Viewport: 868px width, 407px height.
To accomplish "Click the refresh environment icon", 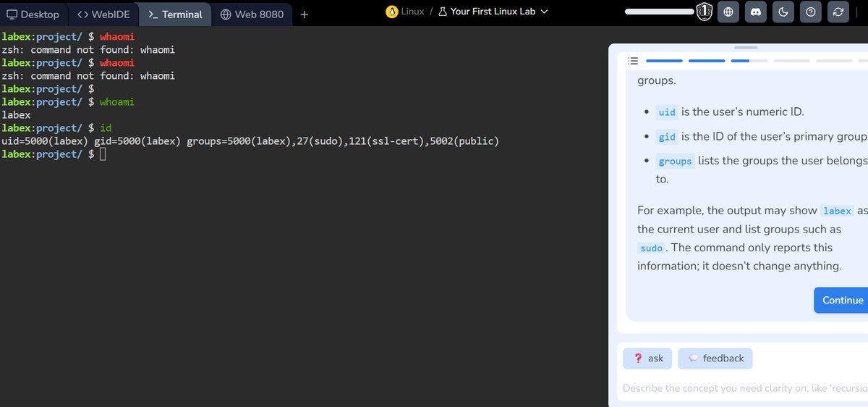I will tap(839, 12).
